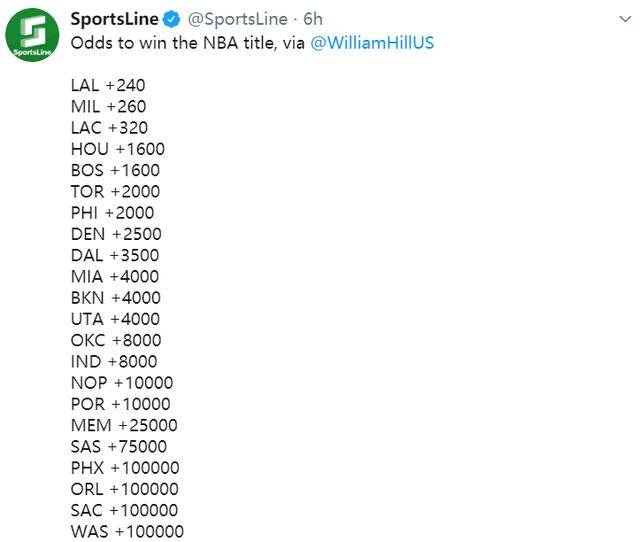640x542 pixels.
Task: Select the NOP +10000 line
Action: 122,382
